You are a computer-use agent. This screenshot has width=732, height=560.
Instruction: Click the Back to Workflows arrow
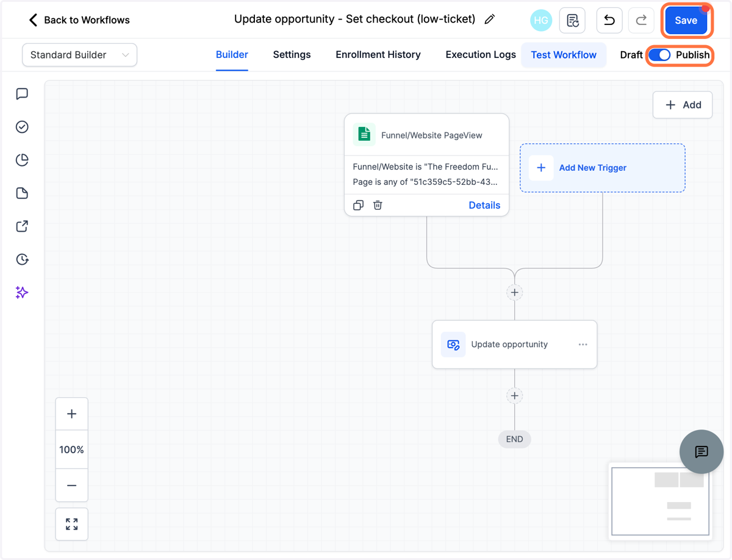click(33, 20)
